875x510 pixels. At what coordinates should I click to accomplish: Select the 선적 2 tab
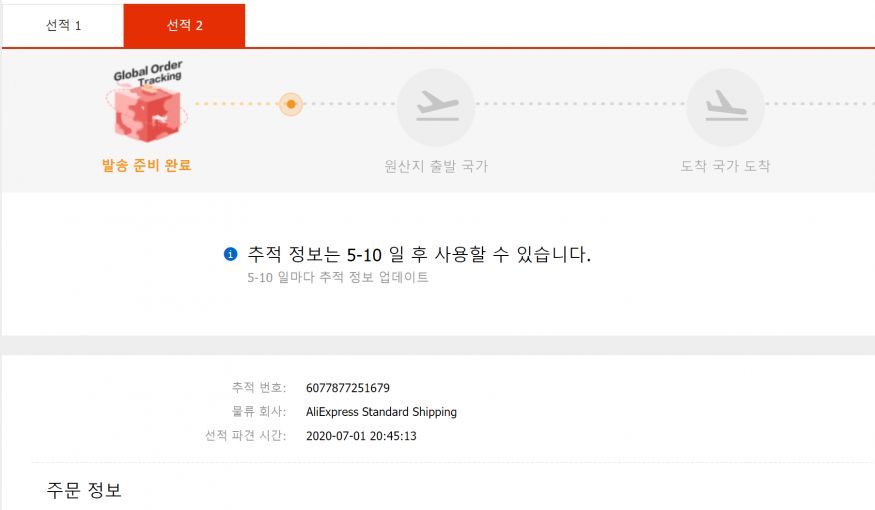point(184,25)
